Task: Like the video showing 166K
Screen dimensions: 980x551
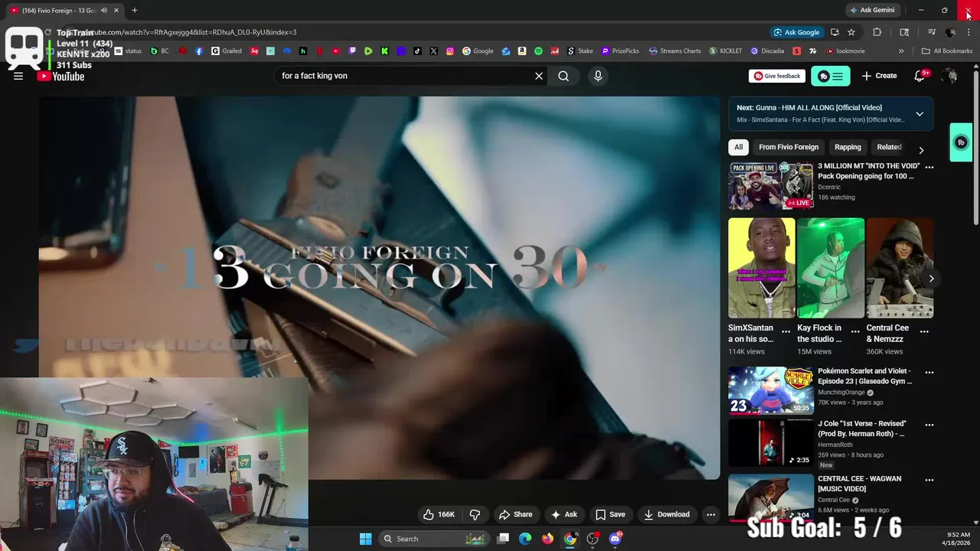Action: tap(439, 514)
